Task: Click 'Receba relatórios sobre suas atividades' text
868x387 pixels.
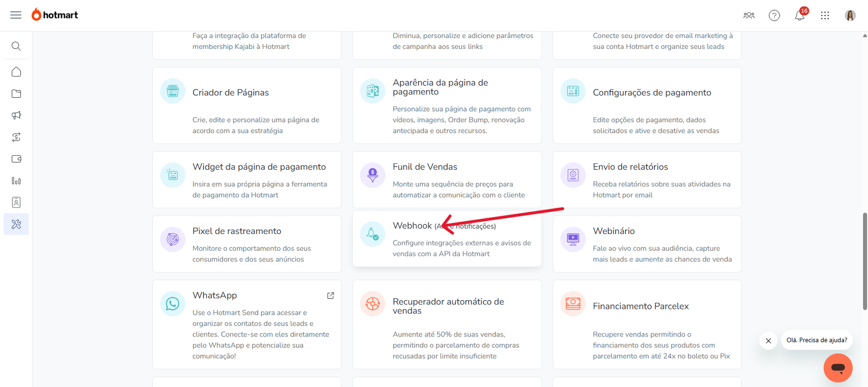Action: (661, 190)
